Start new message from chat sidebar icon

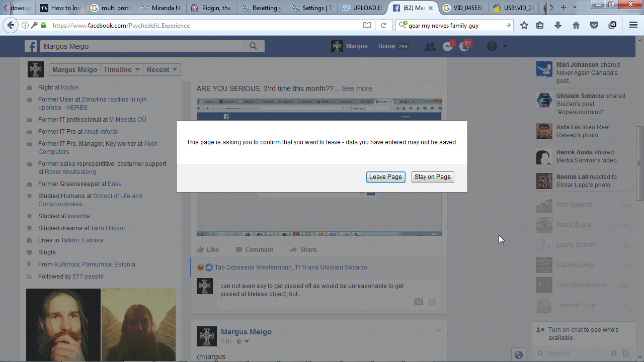tap(626, 353)
